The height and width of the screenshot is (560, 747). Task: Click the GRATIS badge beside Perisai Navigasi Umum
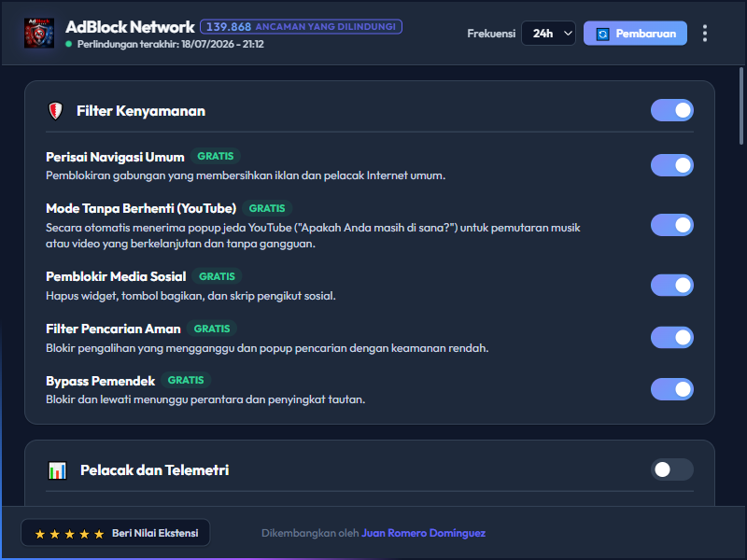(x=216, y=156)
